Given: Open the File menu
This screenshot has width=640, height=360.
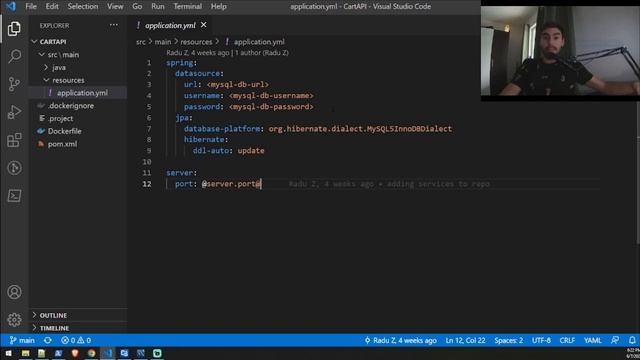Looking at the screenshot, I should click(x=31, y=6).
